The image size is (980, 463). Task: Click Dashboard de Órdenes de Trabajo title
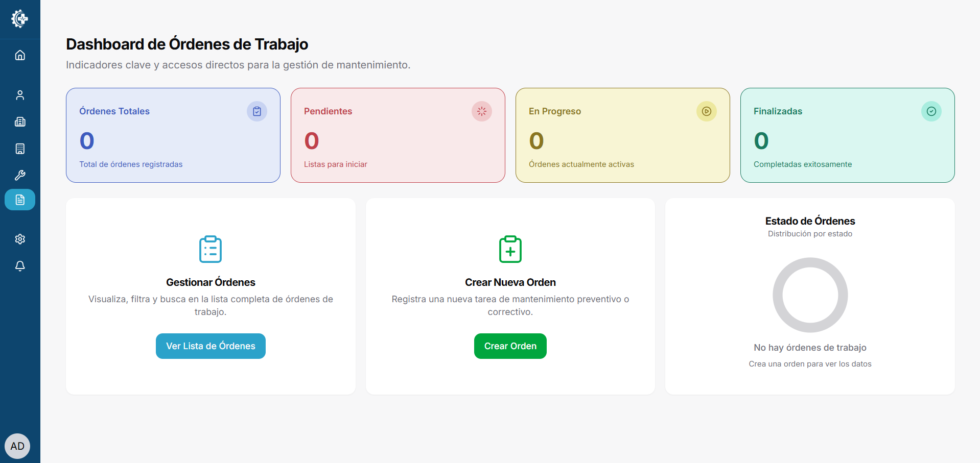coord(187,44)
